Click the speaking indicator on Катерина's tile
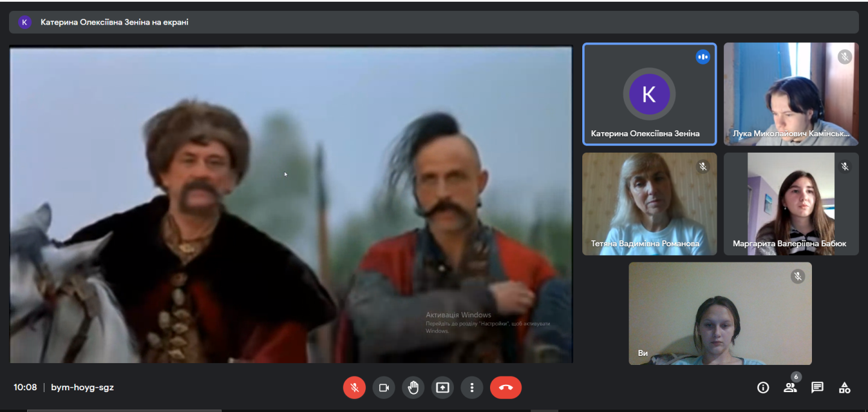The width and height of the screenshot is (868, 412). tap(702, 57)
